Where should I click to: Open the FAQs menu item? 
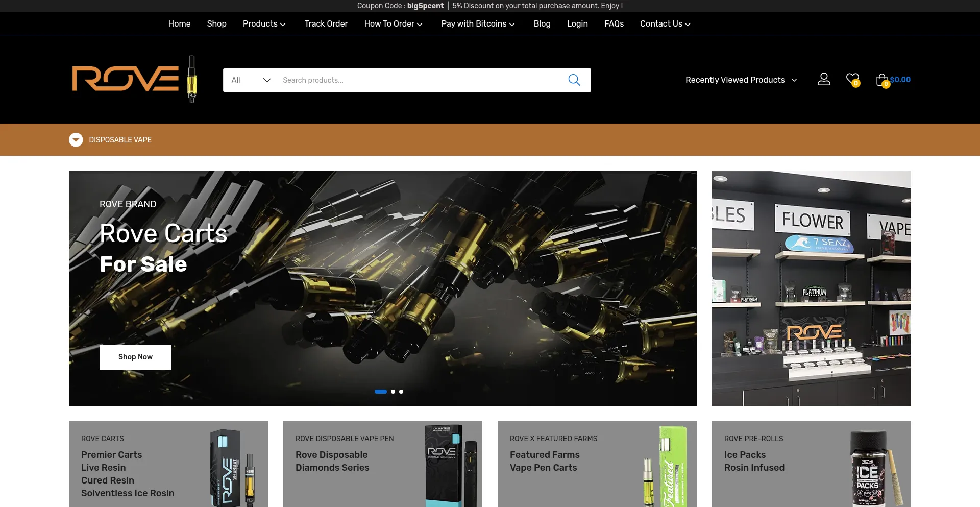point(614,24)
